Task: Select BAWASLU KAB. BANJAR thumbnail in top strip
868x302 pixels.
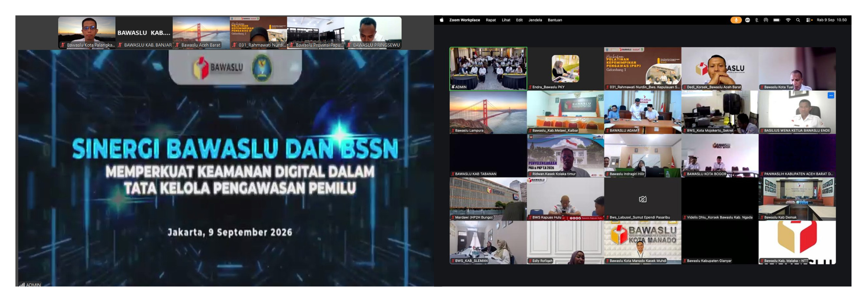Action: click(x=144, y=33)
